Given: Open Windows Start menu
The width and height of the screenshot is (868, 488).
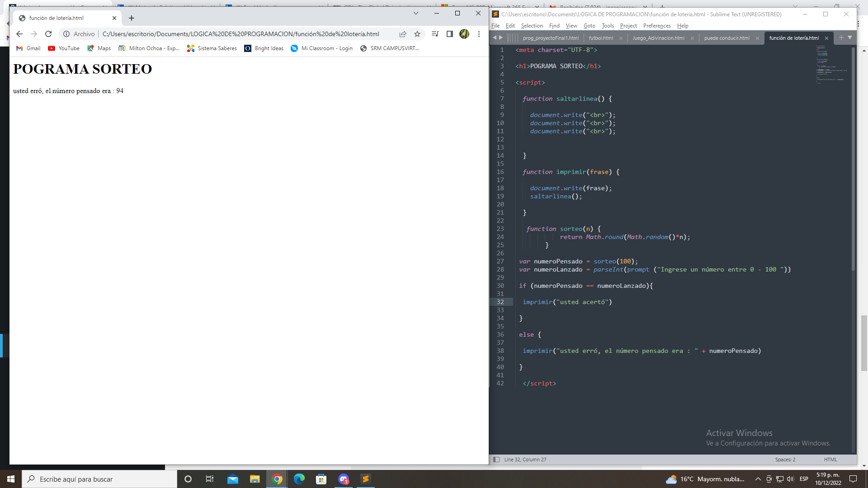Looking at the screenshot, I should [11, 479].
